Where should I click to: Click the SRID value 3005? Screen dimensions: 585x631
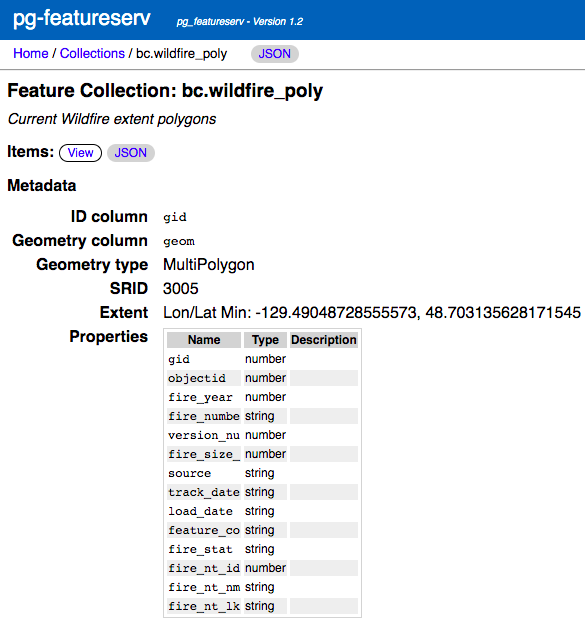coord(181,289)
